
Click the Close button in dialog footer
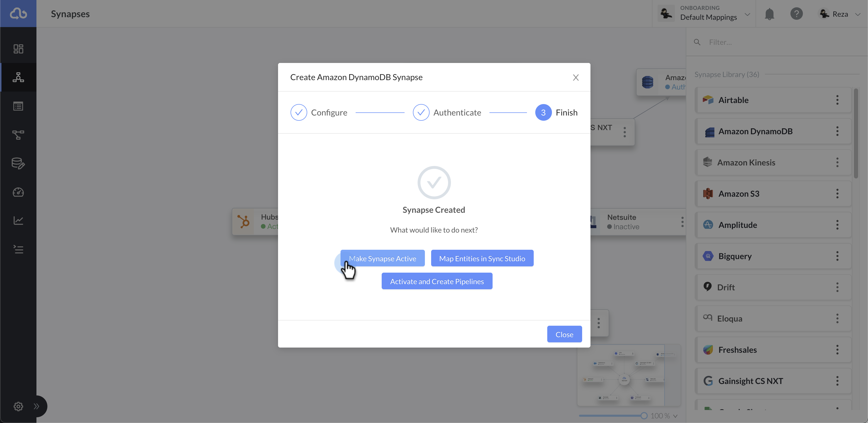click(x=564, y=334)
